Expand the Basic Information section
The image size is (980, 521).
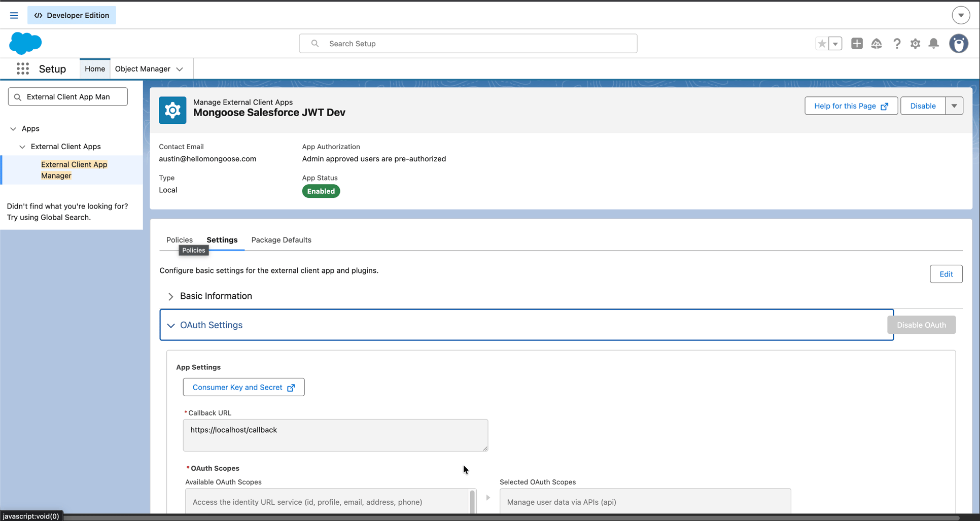click(171, 296)
